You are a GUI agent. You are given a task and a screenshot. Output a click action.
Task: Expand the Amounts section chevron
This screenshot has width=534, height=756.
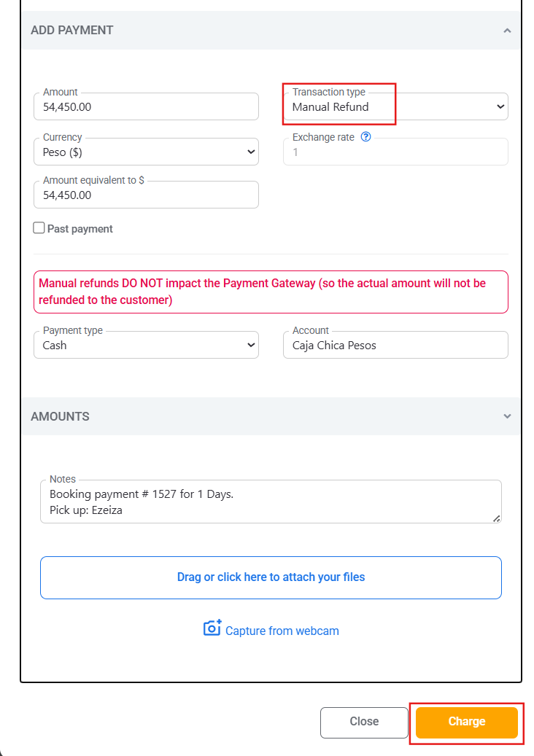click(x=507, y=416)
